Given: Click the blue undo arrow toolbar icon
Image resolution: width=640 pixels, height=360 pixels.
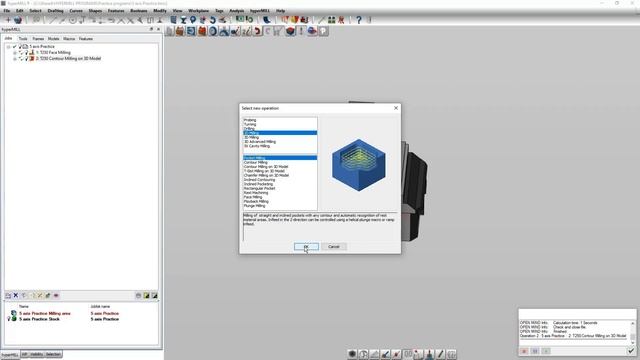Looking at the screenshot, I should pos(212,20).
